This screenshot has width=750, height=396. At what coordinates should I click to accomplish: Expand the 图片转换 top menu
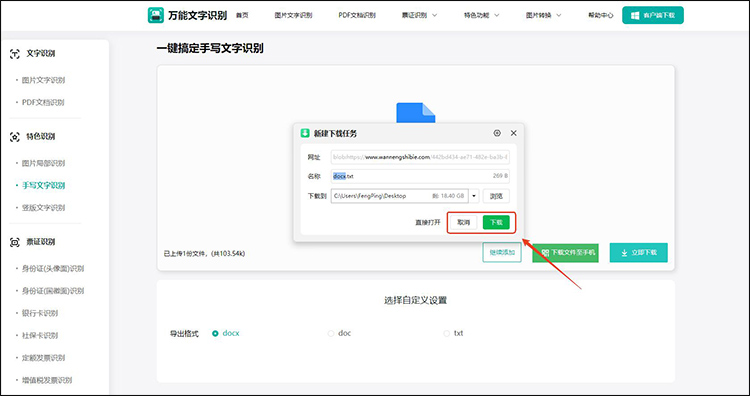544,15
